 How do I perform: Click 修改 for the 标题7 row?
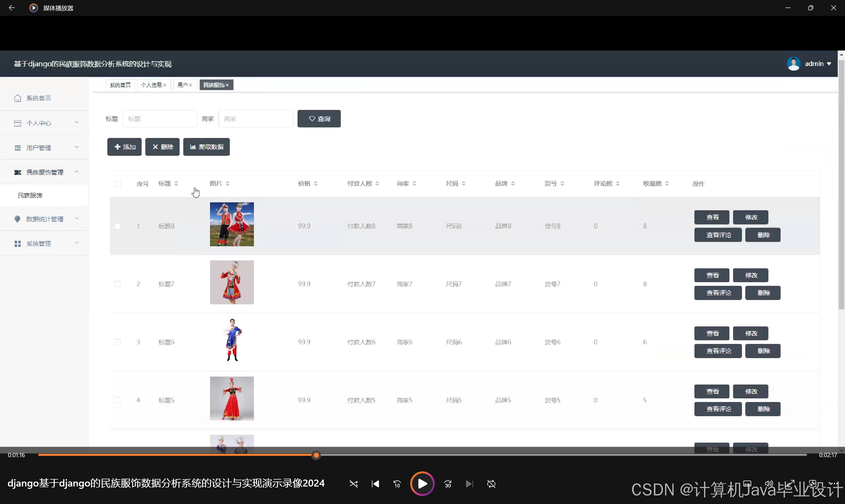tap(751, 275)
